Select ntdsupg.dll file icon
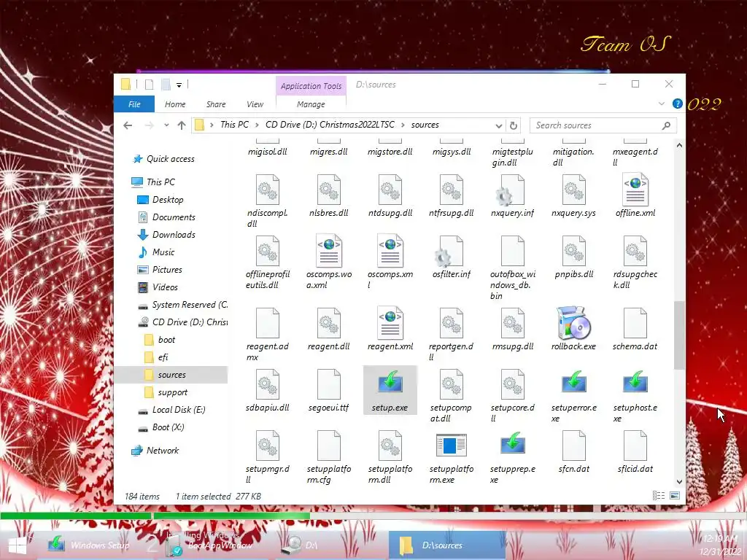Screen dimensions: 747x560 [x=390, y=189]
